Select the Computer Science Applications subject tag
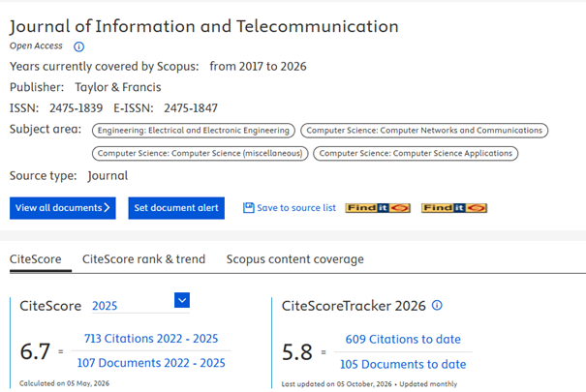The width and height of the screenshot is (586, 392). pos(416,154)
